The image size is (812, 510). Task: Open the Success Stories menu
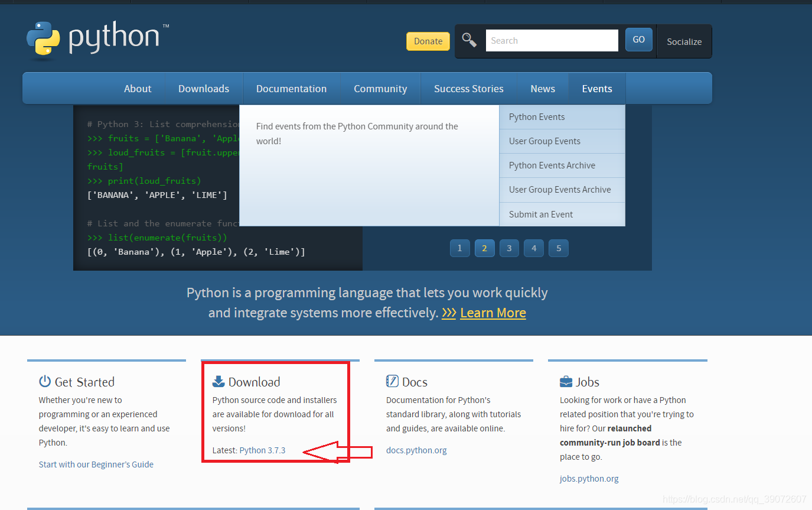(469, 89)
